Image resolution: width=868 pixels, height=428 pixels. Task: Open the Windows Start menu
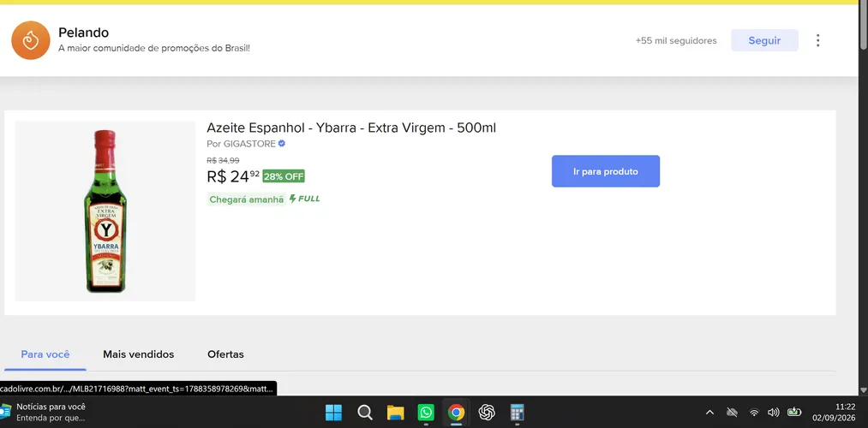334,413
